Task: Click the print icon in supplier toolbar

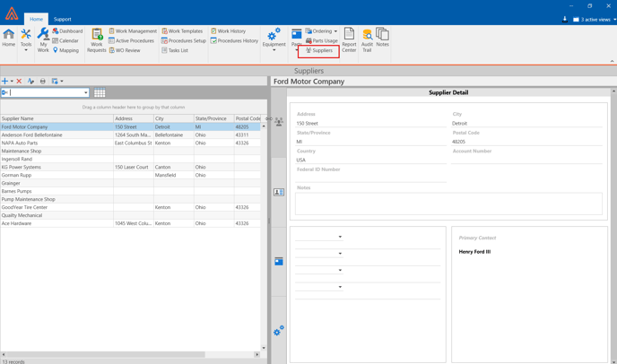Action: click(42, 81)
